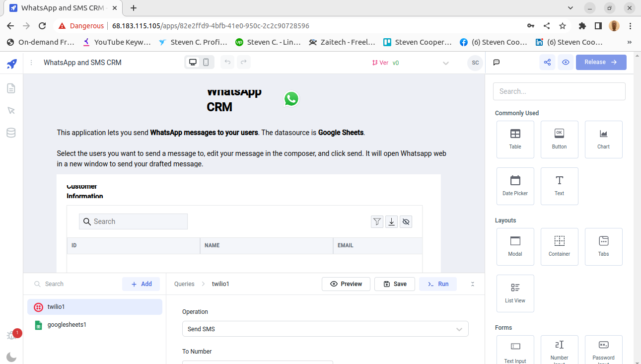Open the debugger bug icon with notification
The height and width of the screenshot is (364, 641).
(12, 335)
